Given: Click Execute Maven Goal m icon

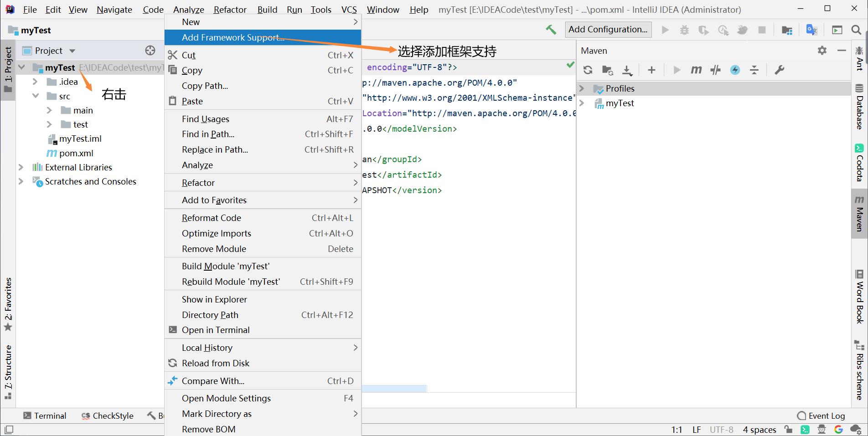Looking at the screenshot, I should 696,70.
